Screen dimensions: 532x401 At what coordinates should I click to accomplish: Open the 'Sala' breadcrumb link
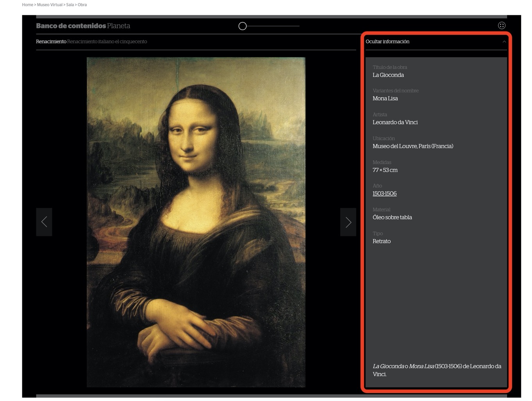[70, 5]
